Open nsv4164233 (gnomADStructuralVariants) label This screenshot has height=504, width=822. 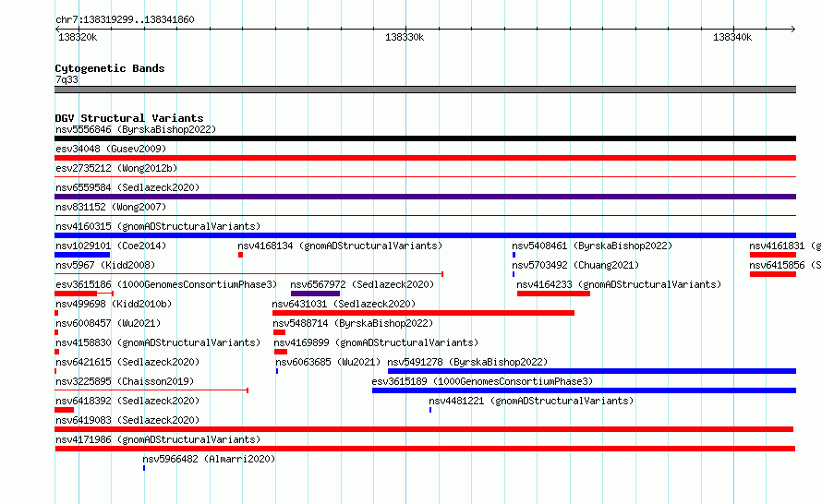point(619,284)
